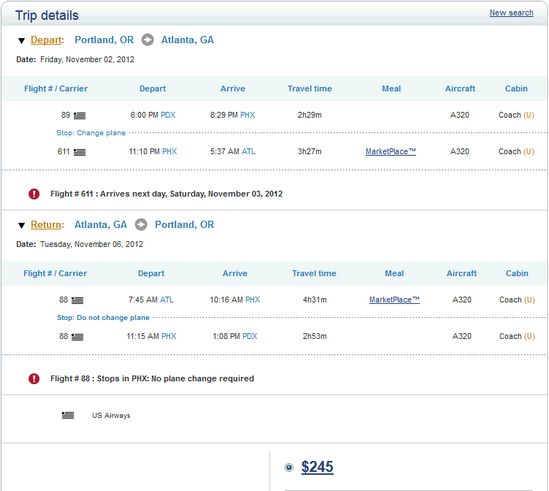
Task: Click 'Stop: Do not change plane' text
Action: [x=103, y=318]
